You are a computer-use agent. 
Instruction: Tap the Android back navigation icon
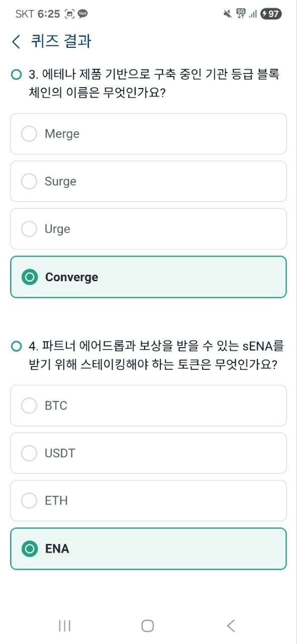point(231,625)
